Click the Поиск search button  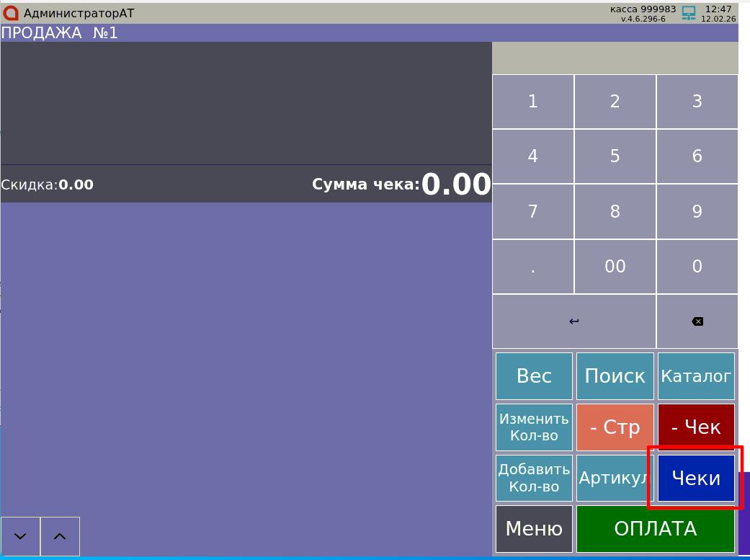click(x=615, y=376)
